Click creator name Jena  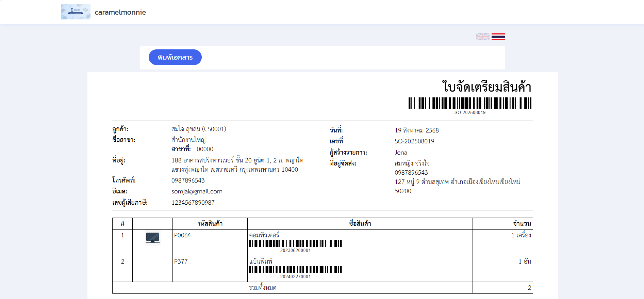click(401, 153)
